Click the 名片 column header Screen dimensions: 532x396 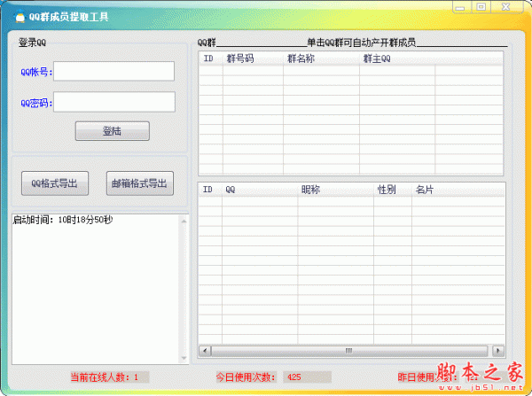click(458, 190)
